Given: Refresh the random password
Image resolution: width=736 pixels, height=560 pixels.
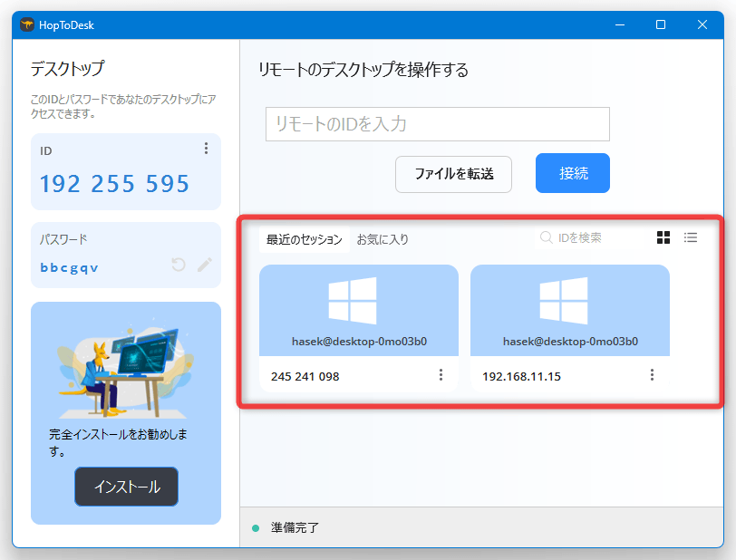Looking at the screenshot, I should coord(179,265).
